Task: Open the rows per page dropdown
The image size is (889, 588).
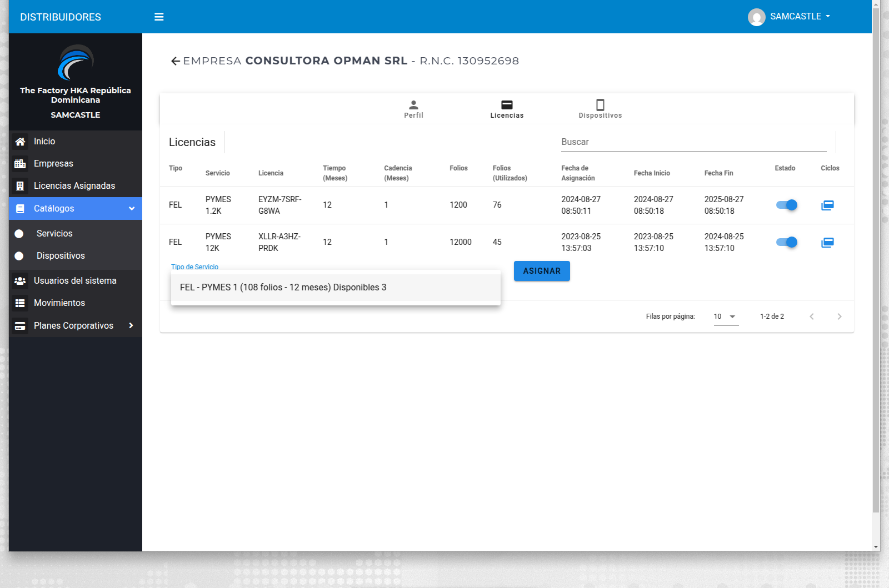Action: pyautogui.click(x=726, y=316)
